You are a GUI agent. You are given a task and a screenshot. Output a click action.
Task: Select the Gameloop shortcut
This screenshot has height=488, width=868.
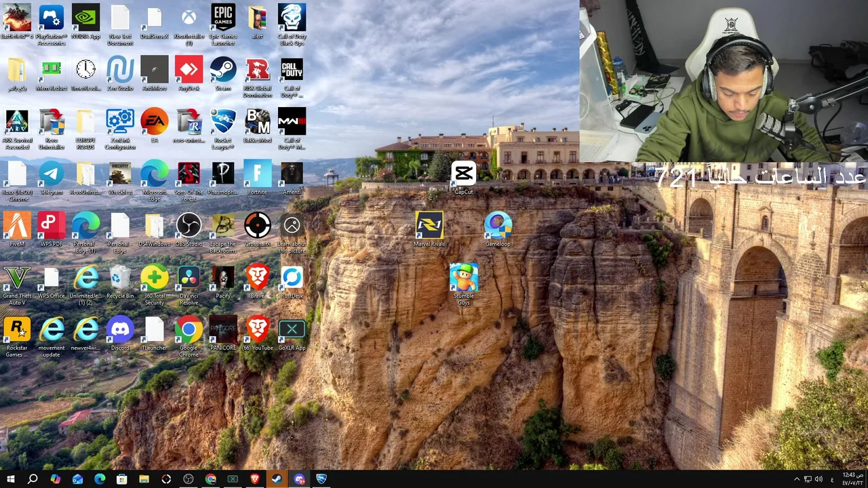click(498, 230)
